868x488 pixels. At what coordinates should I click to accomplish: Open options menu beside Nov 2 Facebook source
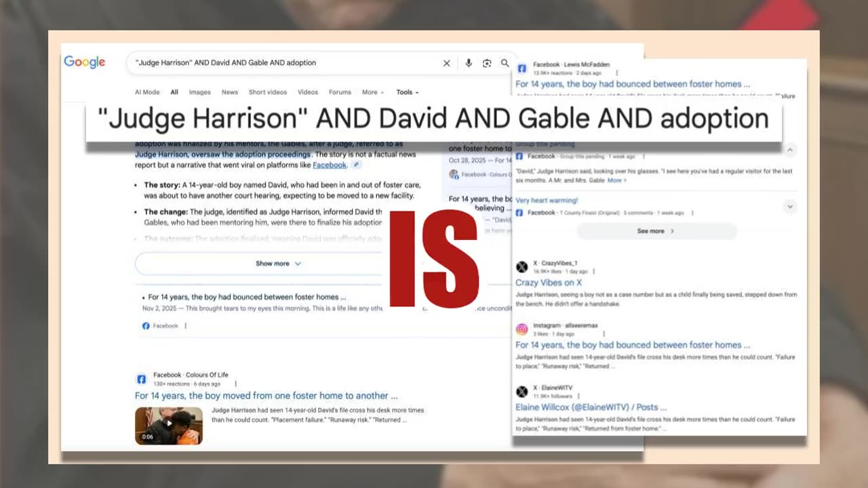point(186,326)
